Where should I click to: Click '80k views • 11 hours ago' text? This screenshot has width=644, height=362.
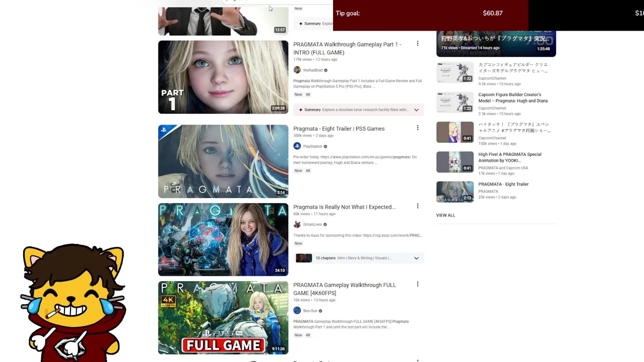click(314, 214)
